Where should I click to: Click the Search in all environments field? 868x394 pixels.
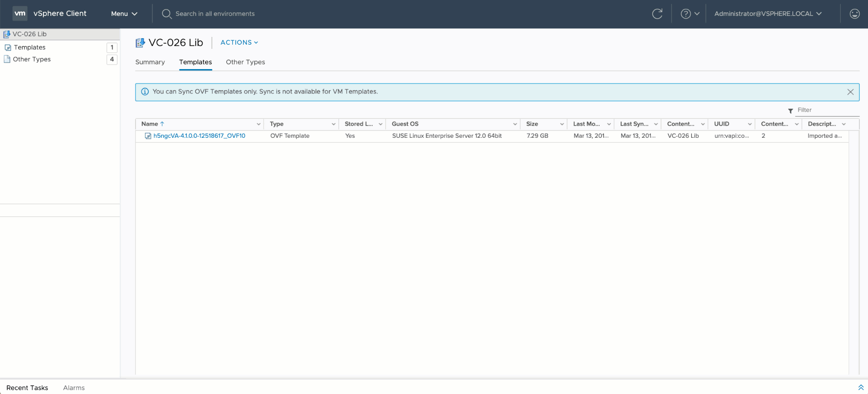tap(215, 14)
